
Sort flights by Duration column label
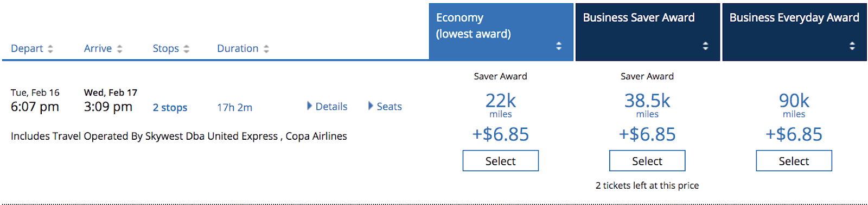(x=238, y=48)
